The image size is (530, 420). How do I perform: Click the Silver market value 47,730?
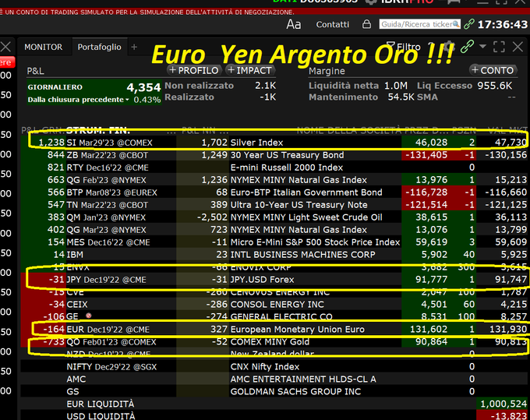click(511, 143)
